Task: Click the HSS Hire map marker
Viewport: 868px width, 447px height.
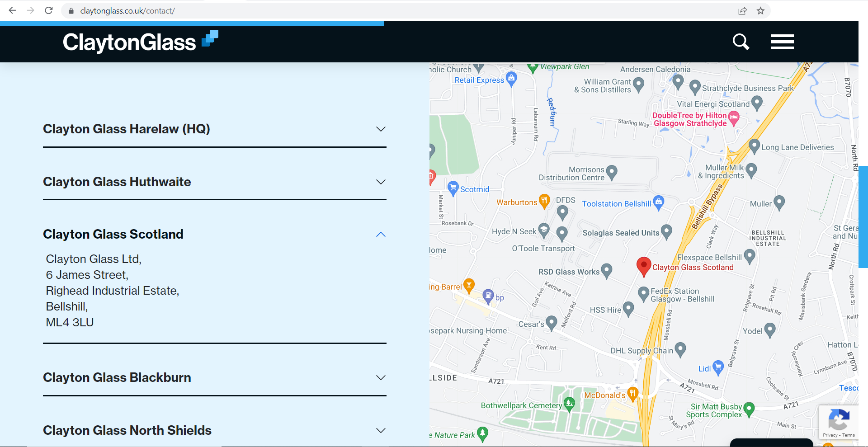Action: (628, 309)
